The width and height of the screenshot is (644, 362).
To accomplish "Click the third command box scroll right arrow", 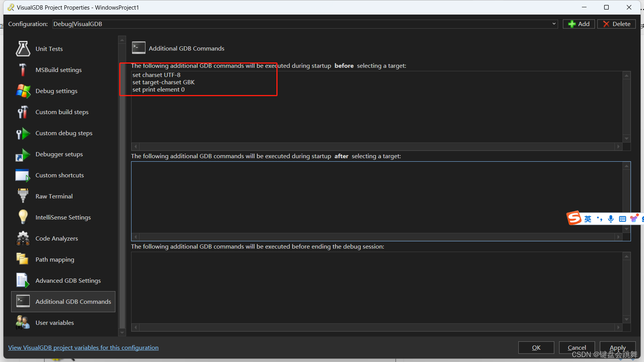I will 618,327.
